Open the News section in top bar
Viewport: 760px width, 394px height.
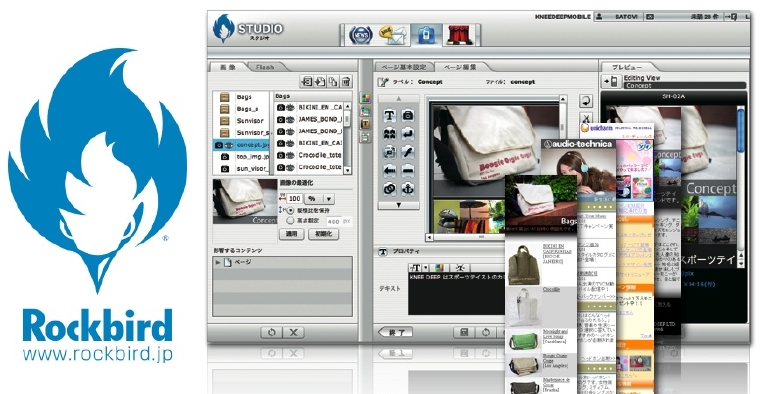(x=361, y=35)
